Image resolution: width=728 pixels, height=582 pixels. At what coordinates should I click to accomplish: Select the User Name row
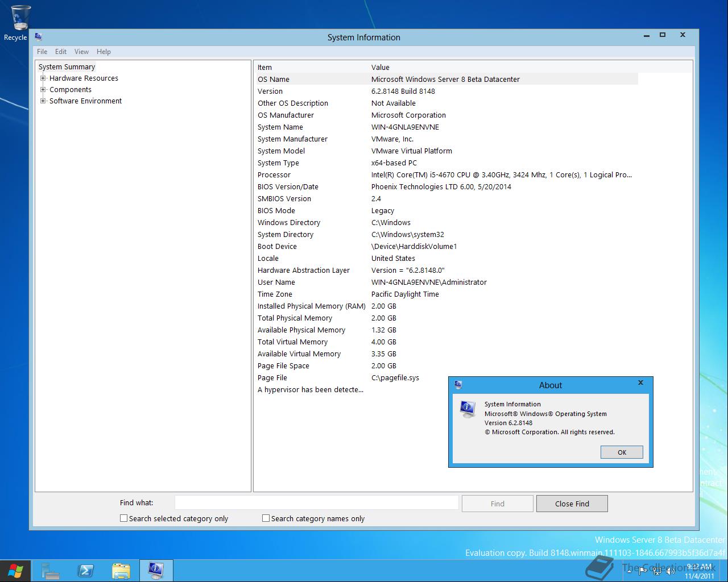click(446, 282)
